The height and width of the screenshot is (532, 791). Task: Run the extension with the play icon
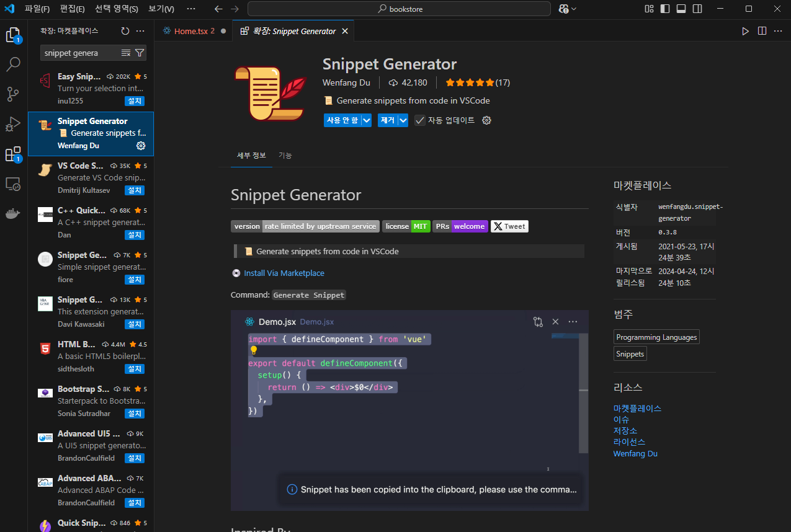coord(745,31)
